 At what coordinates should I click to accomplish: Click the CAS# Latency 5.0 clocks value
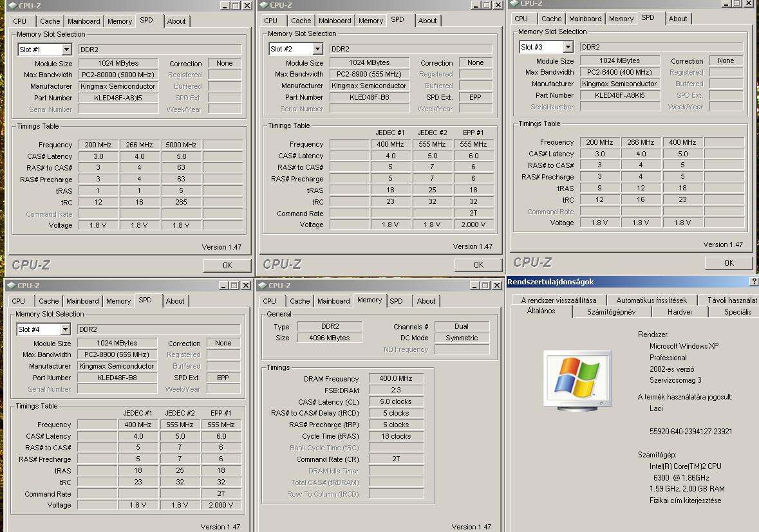(396, 402)
